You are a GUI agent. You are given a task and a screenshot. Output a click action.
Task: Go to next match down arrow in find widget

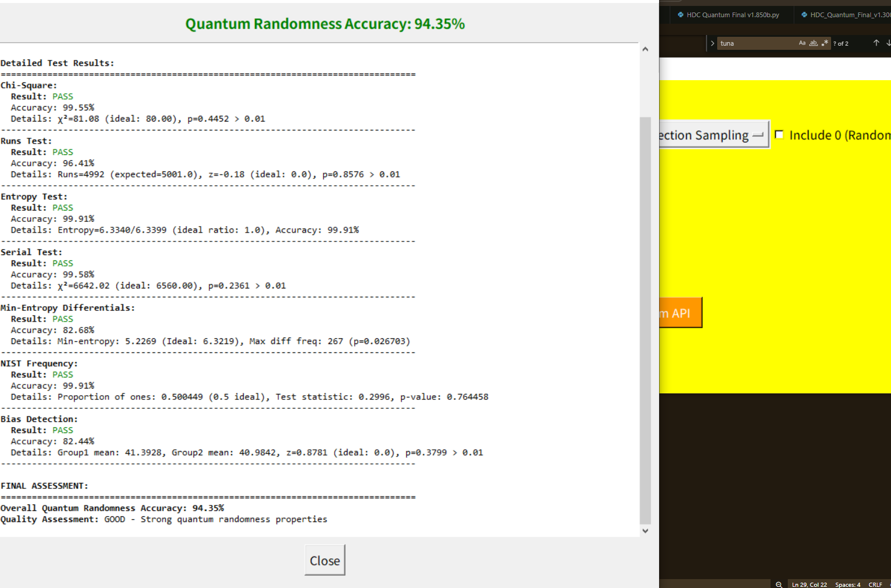[x=888, y=43]
